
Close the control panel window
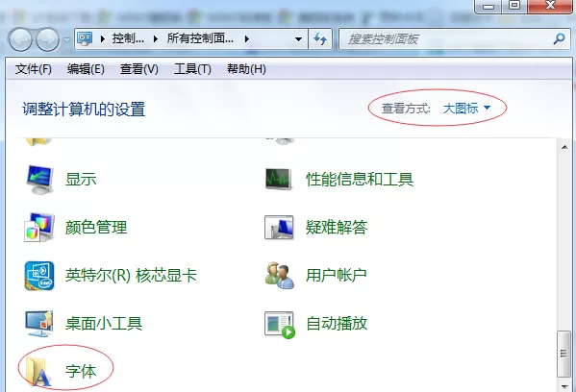(x=550, y=6)
